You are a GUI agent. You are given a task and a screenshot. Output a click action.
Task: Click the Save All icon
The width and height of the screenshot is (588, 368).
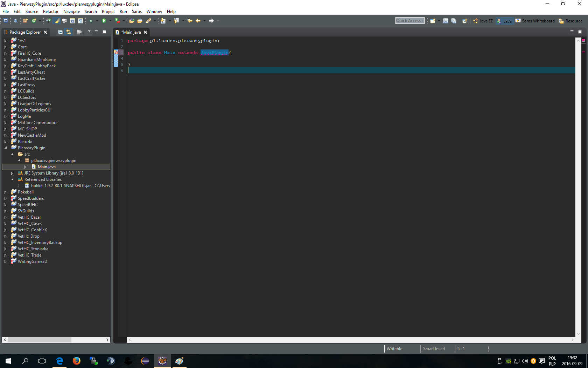[454, 21]
